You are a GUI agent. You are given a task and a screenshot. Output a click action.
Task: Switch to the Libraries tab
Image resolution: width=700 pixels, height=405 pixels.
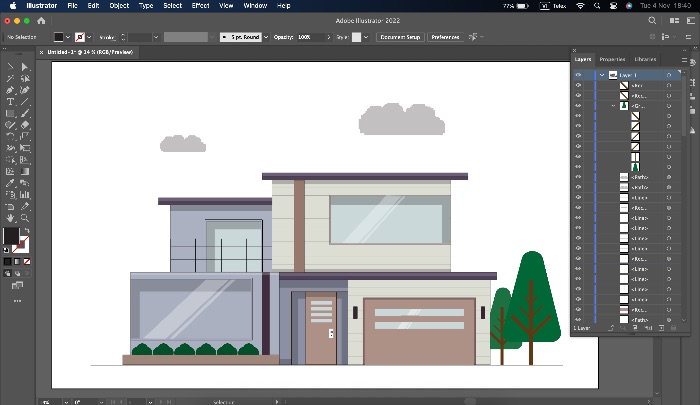tap(645, 59)
